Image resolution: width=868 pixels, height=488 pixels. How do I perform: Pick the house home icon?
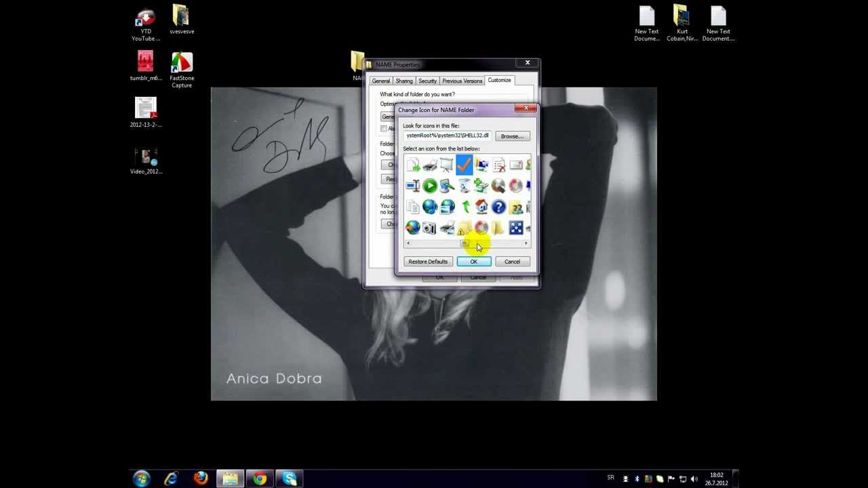[x=481, y=207]
